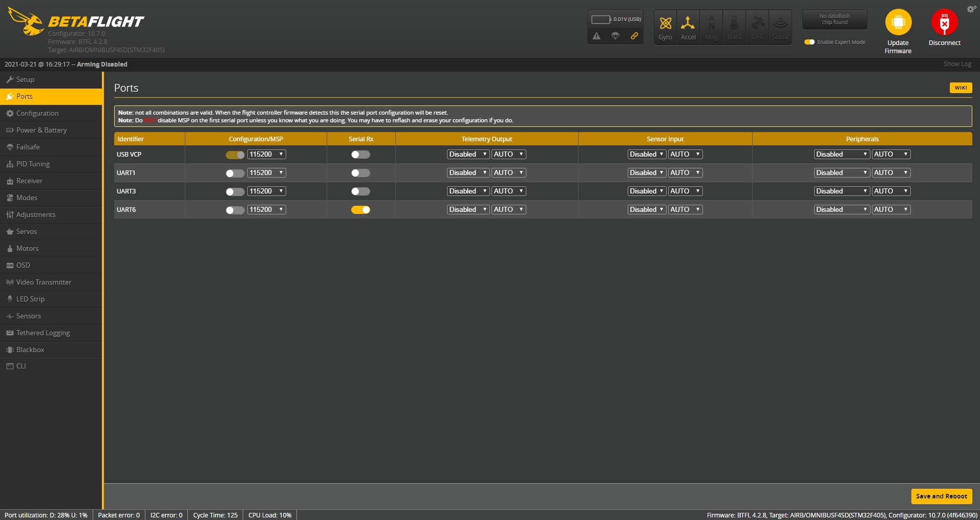The height and width of the screenshot is (520, 980).
Task: Open the Modes tab
Action: point(51,198)
